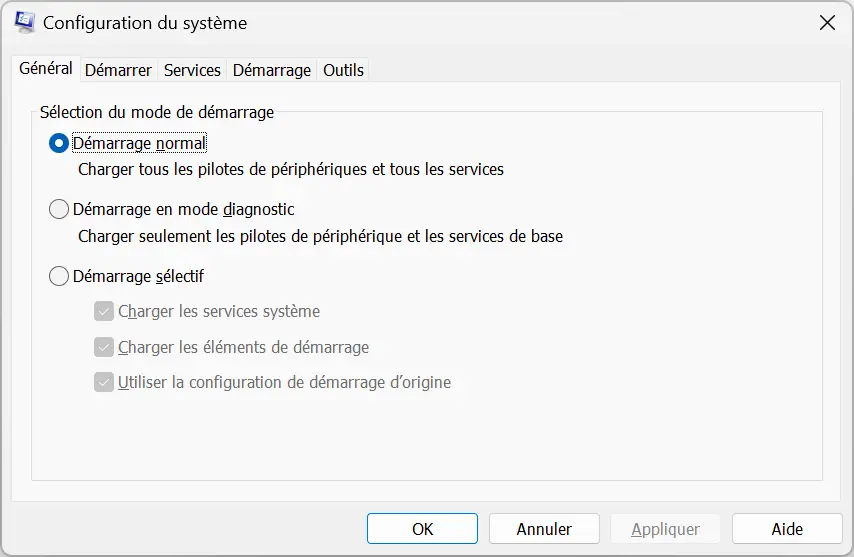Image resolution: width=854 pixels, height=557 pixels.
Task: Click the Démarrage normal label text
Action: 139,143
